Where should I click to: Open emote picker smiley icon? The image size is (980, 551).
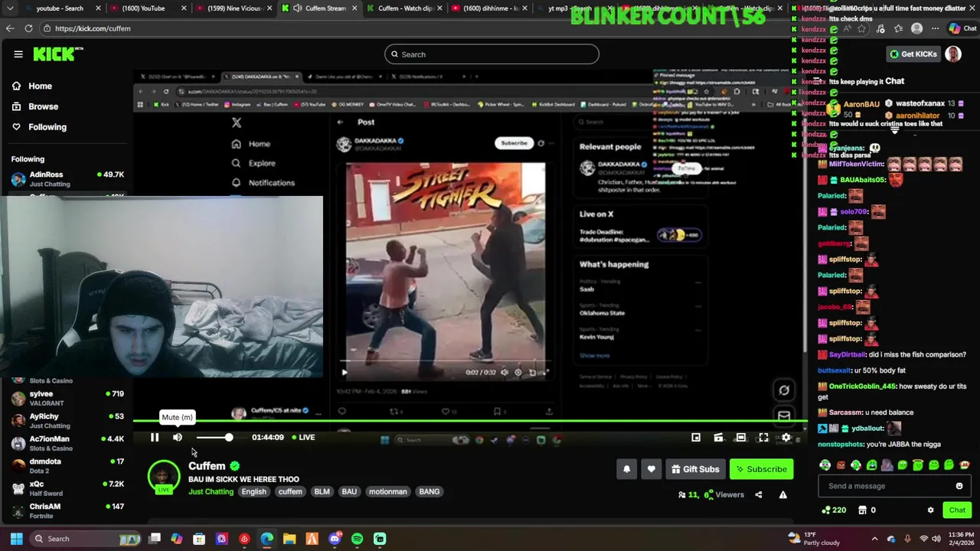coord(959,486)
